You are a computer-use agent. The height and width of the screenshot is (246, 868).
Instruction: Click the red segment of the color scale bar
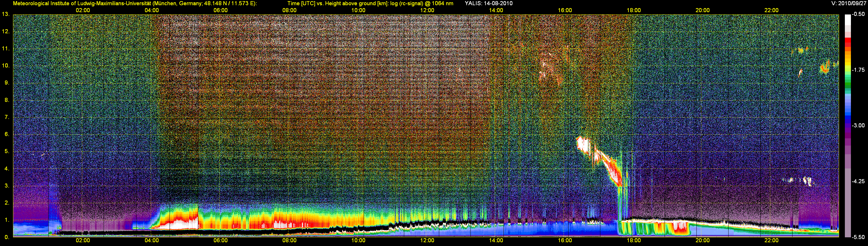[x=847, y=41]
